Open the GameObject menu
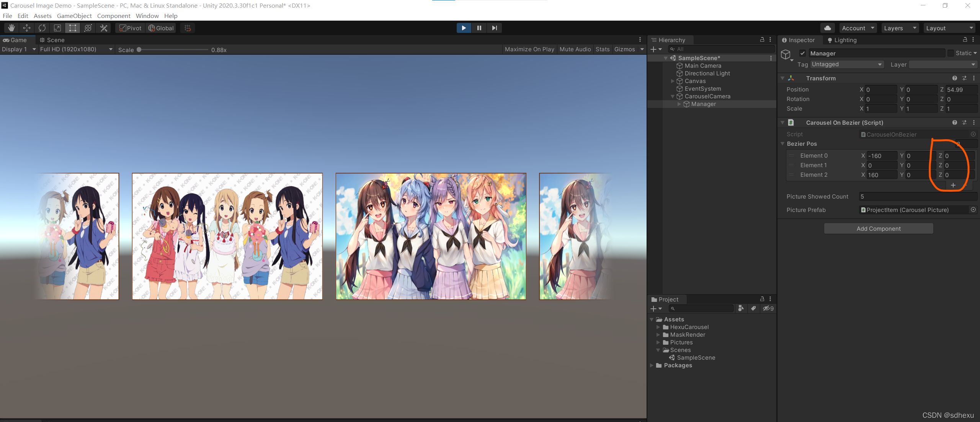 pos(74,16)
